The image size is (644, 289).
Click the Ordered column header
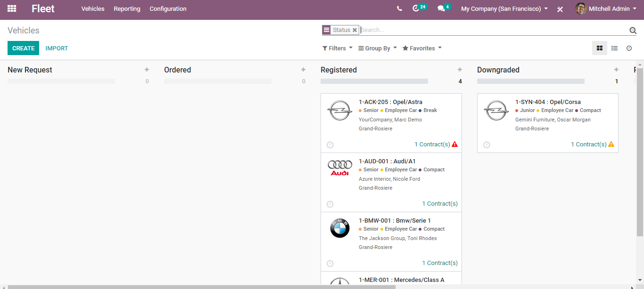(177, 70)
